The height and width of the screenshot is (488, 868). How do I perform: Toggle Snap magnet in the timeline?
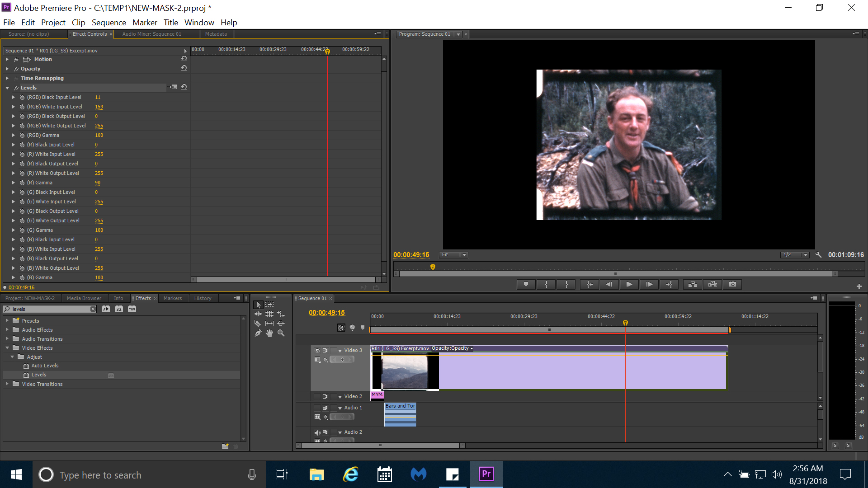tap(341, 328)
